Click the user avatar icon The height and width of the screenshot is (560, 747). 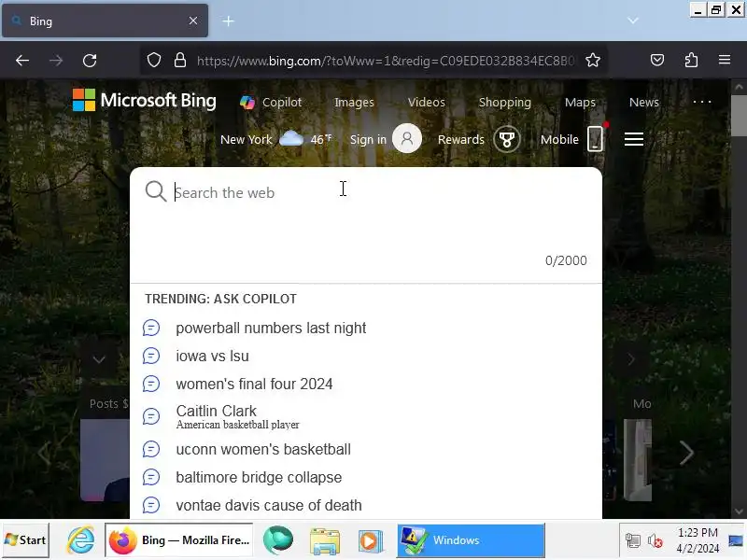pyautogui.click(x=407, y=138)
